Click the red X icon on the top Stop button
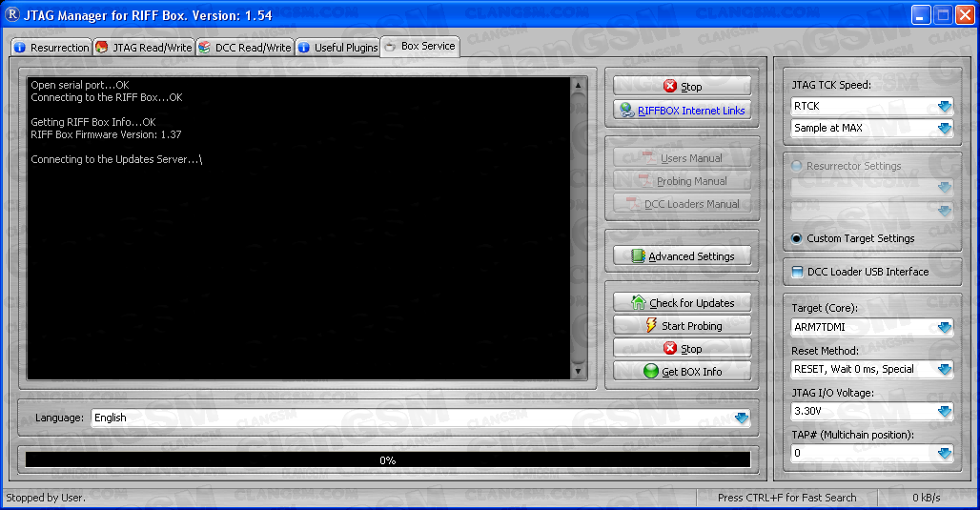Viewport: 980px width, 510px height. click(x=670, y=86)
